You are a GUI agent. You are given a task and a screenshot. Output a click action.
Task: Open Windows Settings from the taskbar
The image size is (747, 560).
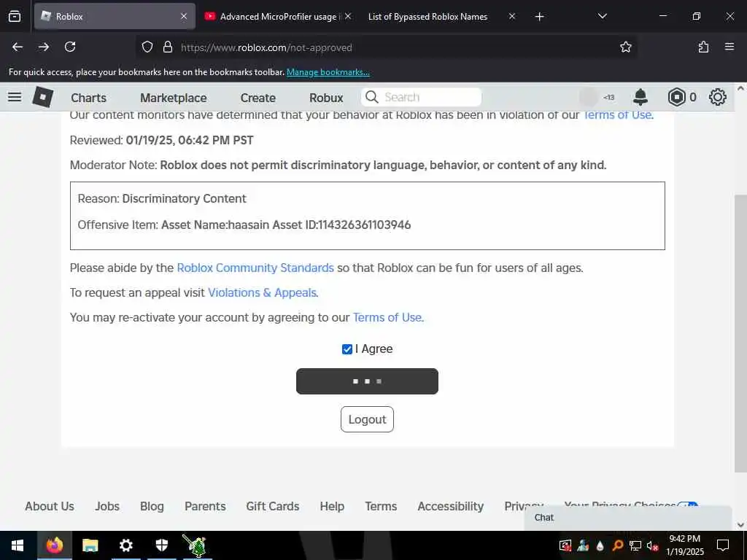click(125, 545)
